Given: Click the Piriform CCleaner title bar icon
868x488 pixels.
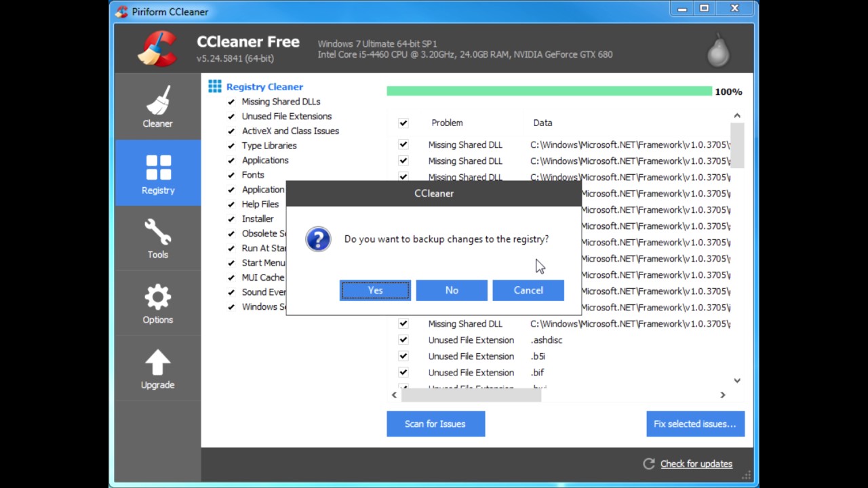Looking at the screenshot, I should tap(121, 12).
